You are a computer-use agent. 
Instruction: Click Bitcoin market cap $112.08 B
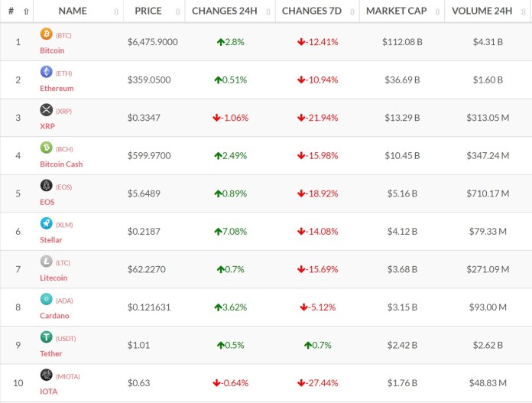(x=402, y=42)
